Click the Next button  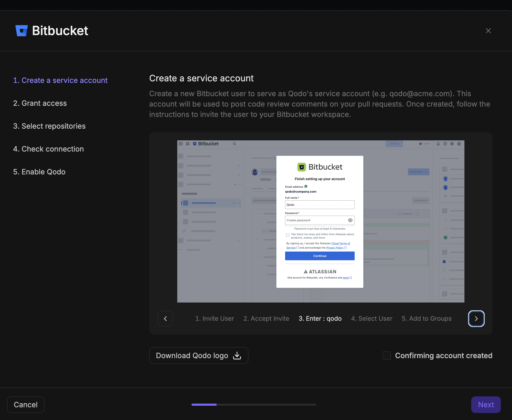pos(485,404)
